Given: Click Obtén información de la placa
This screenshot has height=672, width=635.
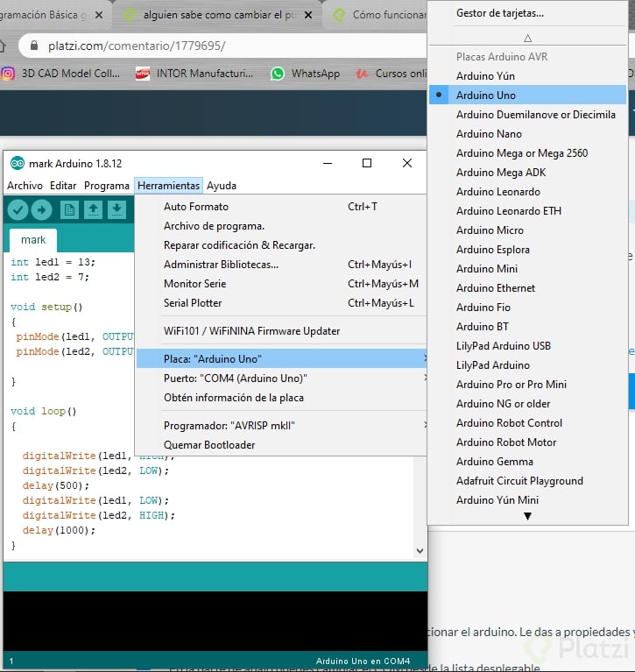Looking at the screenshot, I should coord(281,398).
